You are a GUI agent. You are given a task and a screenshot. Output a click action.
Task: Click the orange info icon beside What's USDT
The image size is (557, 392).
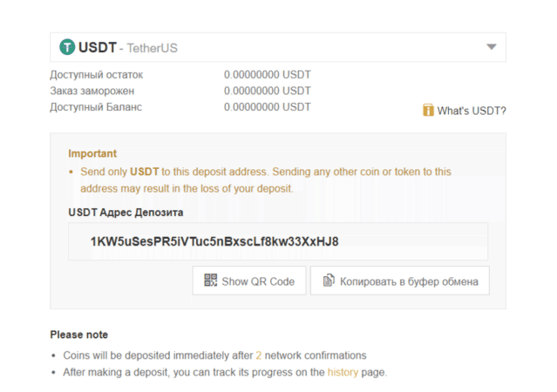[x=428, y=111]
